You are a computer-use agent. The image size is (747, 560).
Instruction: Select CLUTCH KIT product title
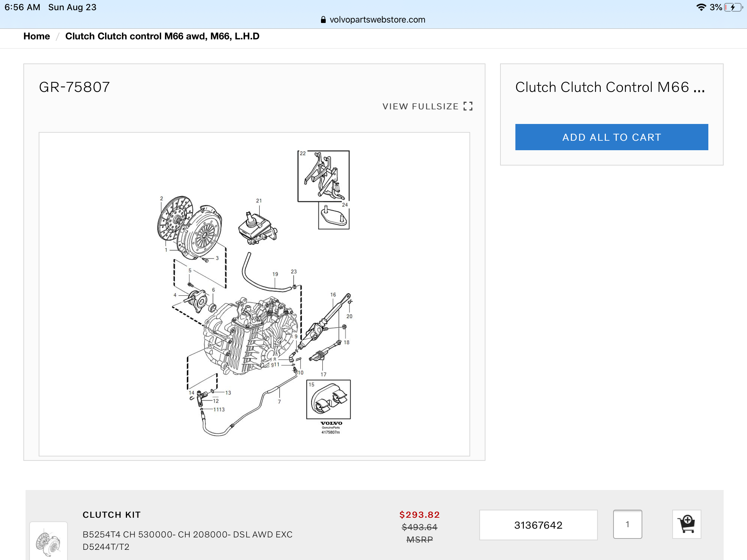(112, 515)
